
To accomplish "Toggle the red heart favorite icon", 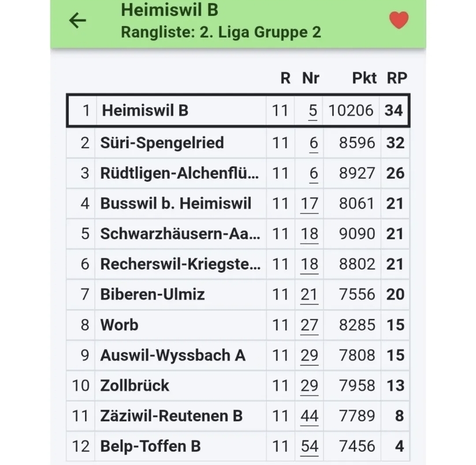I will [398, 20].
